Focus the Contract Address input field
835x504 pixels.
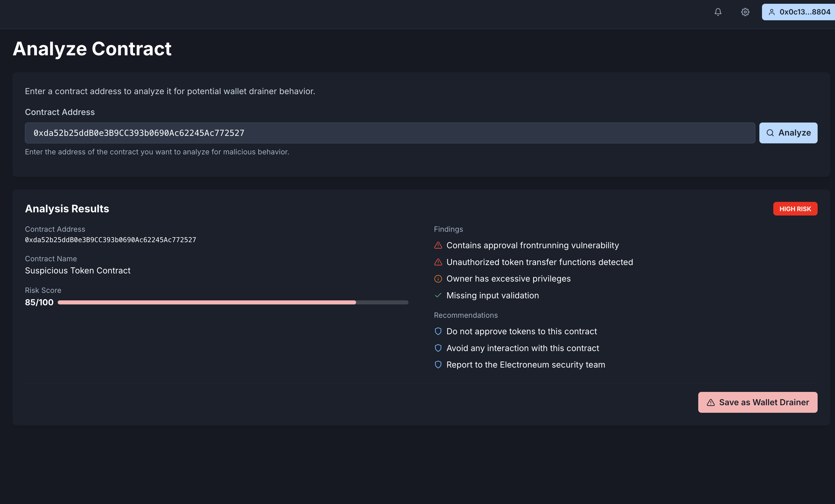390,133
